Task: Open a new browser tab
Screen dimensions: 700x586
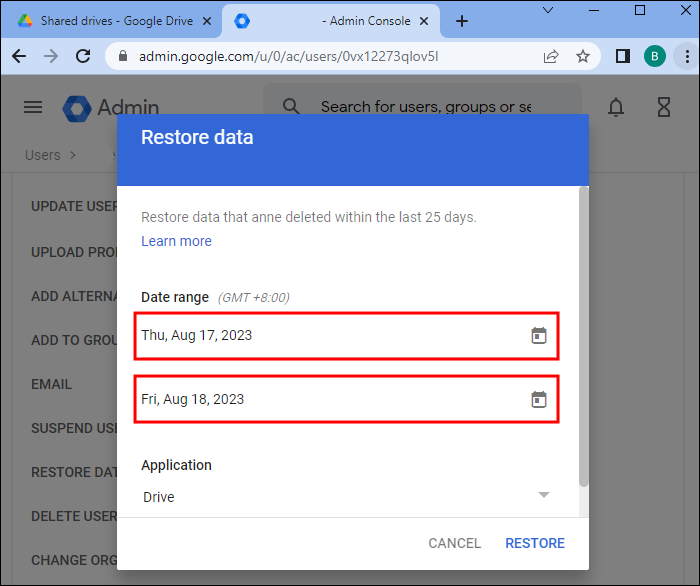Action: [x=461, y=21]
